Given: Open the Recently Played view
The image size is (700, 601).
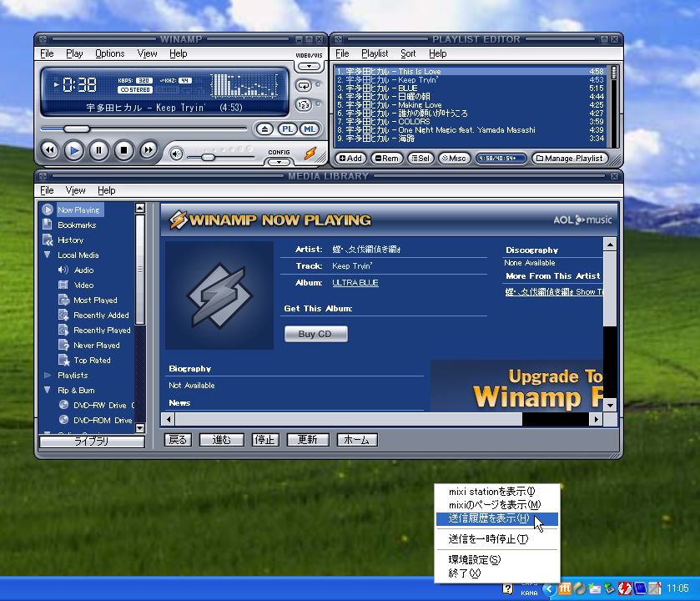Looking at the screenshot, I should click(102, 331).
